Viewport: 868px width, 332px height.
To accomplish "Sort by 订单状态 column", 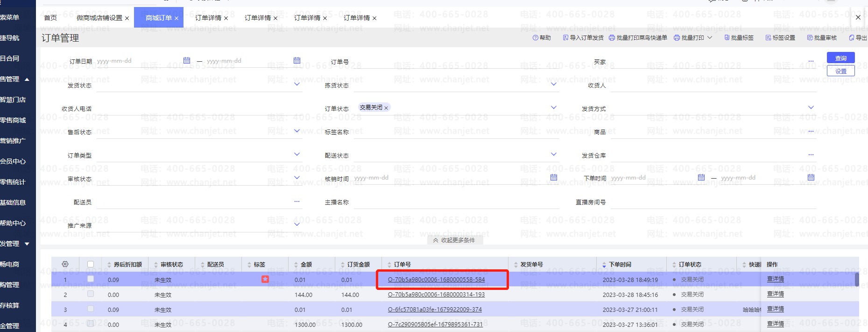I will 674,265.
